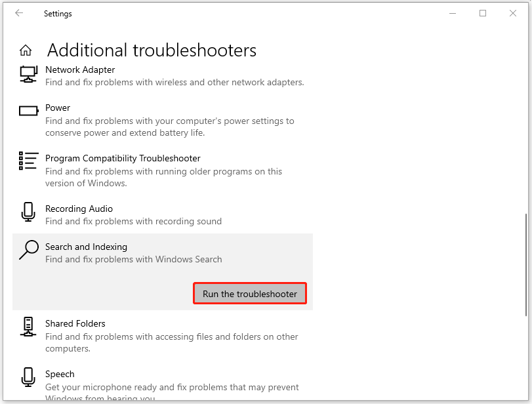
Task: Click the Shared Folders icon
Action: [28, 328]
